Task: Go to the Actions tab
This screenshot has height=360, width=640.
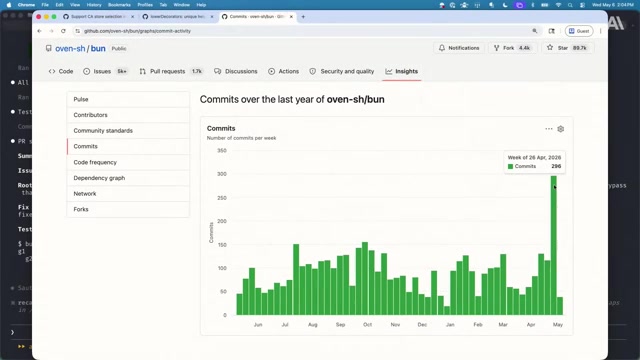Action: tap(284, 71)
